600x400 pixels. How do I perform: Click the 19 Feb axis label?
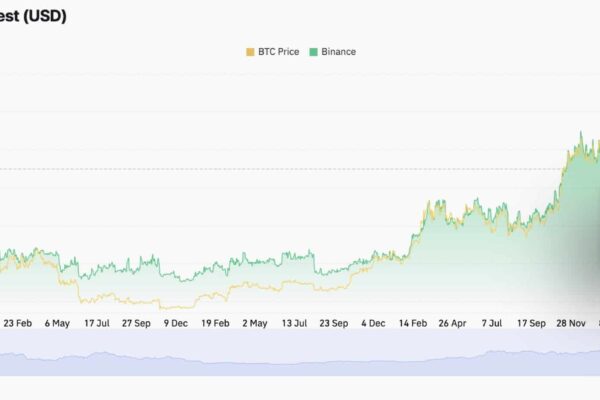(x=216, y=323)
